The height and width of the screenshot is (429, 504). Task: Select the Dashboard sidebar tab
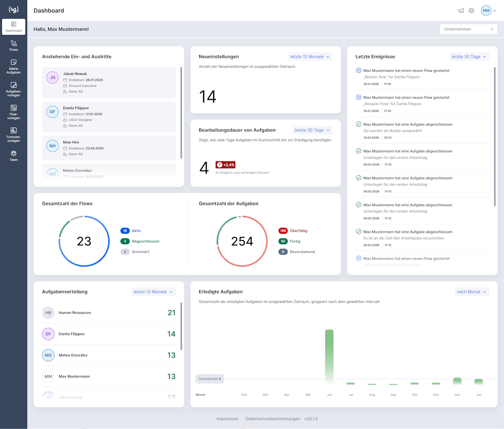click(x=14, y=27)
